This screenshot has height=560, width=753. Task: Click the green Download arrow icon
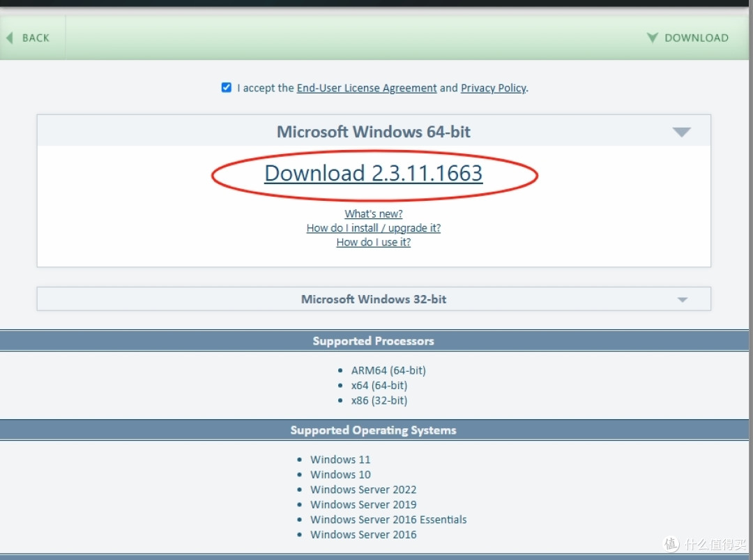pyautogui.click(x=652, y=38)
